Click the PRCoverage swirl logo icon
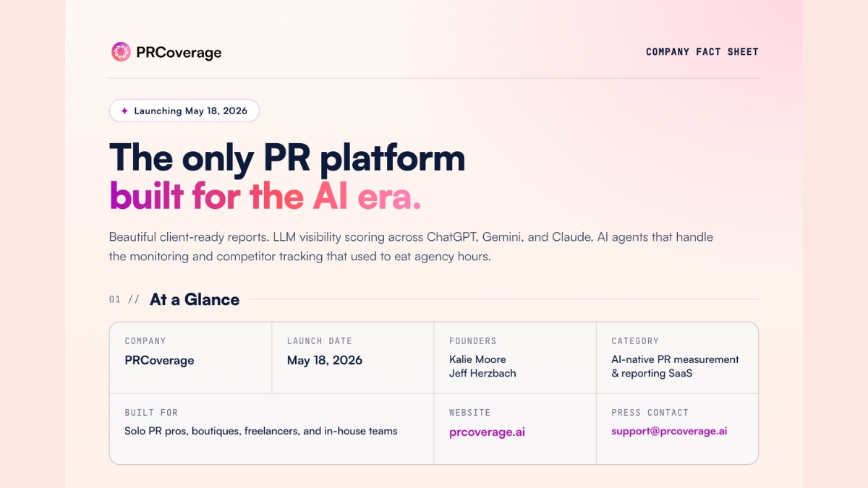The image size is (868, 488). coord(121,51)
